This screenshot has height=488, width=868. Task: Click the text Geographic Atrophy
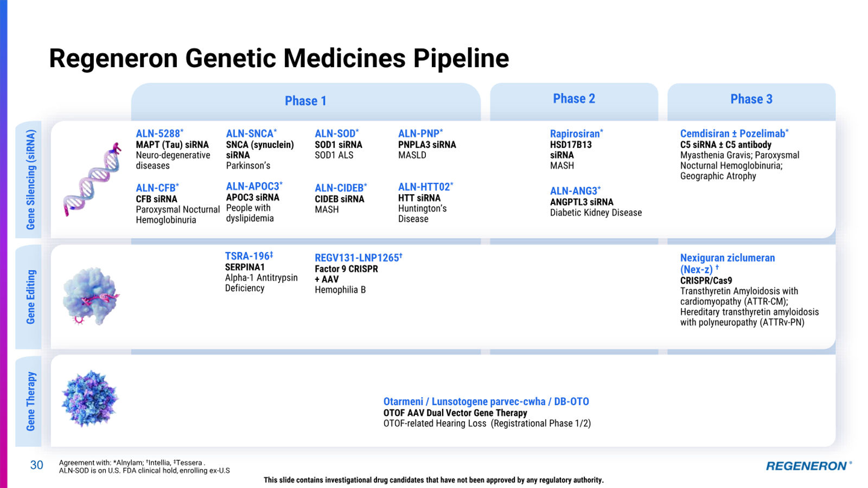718,176
